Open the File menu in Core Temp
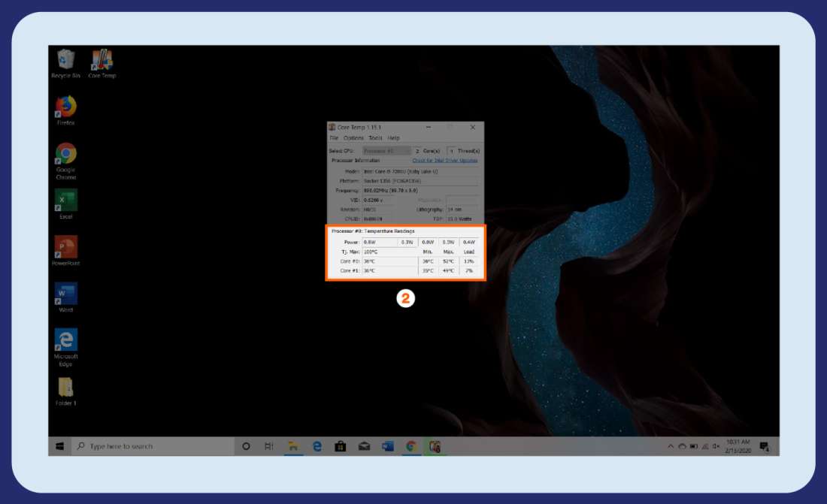 (x=335, y=138)
